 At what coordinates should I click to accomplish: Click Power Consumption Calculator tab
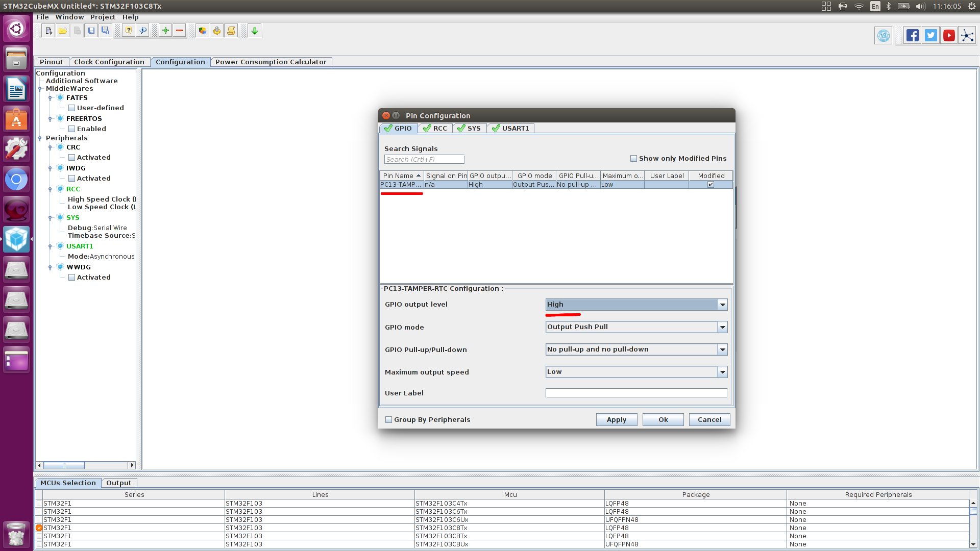(x=271, y=62)
